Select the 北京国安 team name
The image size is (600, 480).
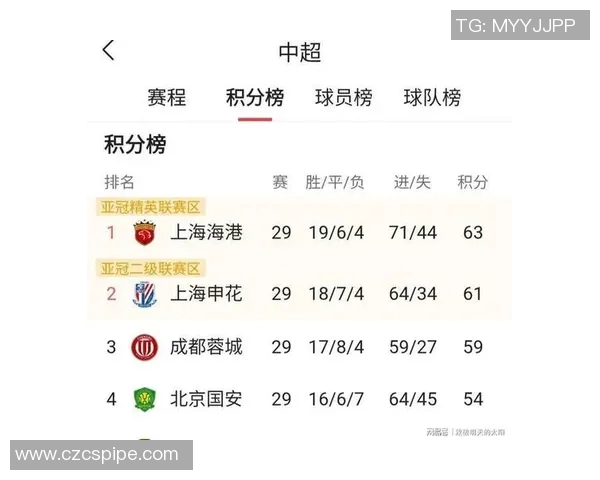point(206,399)
